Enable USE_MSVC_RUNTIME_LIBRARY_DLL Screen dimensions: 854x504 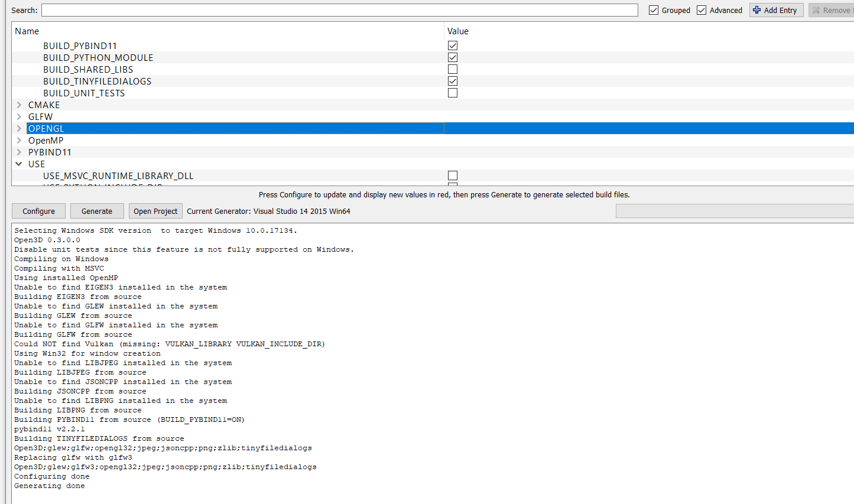coord(452,175)
